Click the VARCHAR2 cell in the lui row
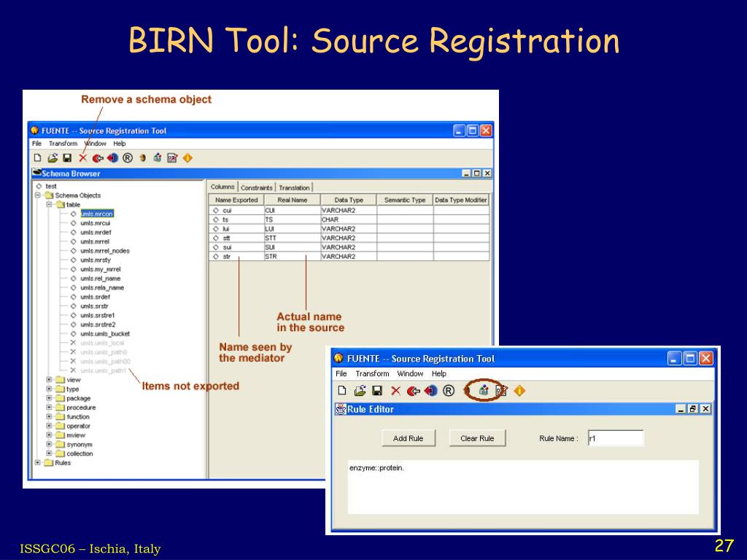This screenshot has width=747, height=560. coord(349,229)
